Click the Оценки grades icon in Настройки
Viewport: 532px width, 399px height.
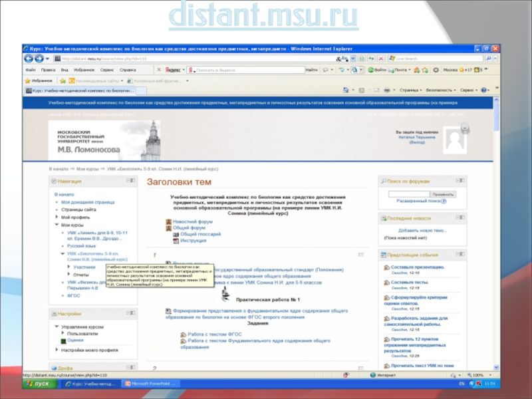pyautogui.click(x=63, y=340)
